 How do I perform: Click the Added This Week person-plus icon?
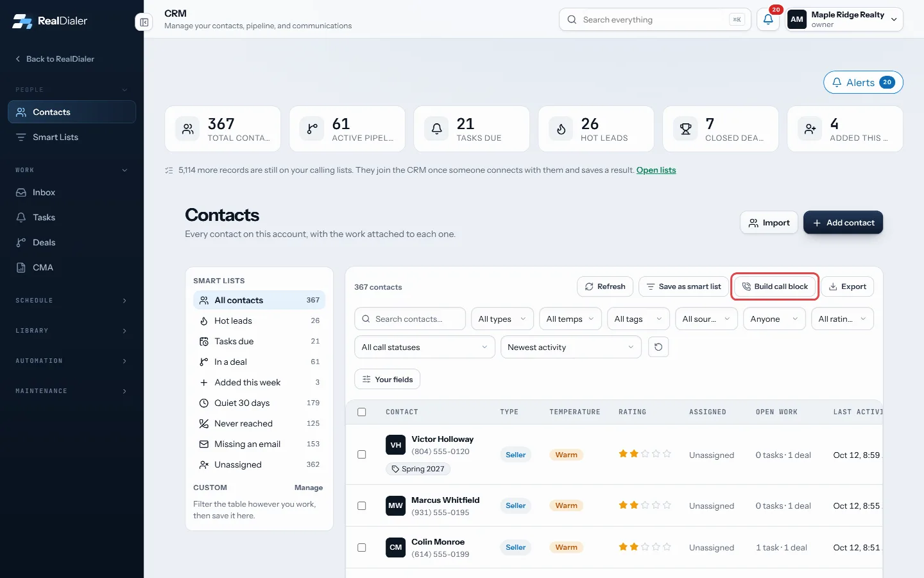(810, 129)
